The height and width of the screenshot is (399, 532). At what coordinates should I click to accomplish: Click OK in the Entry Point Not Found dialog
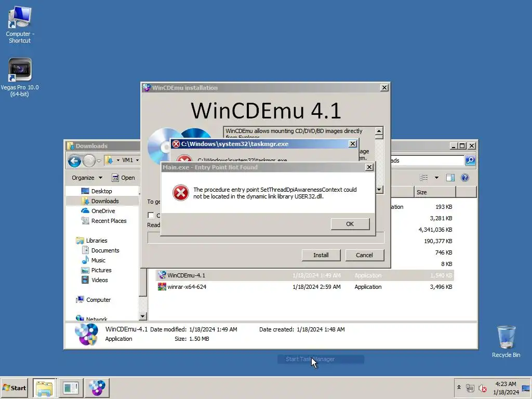coord(350,224)
